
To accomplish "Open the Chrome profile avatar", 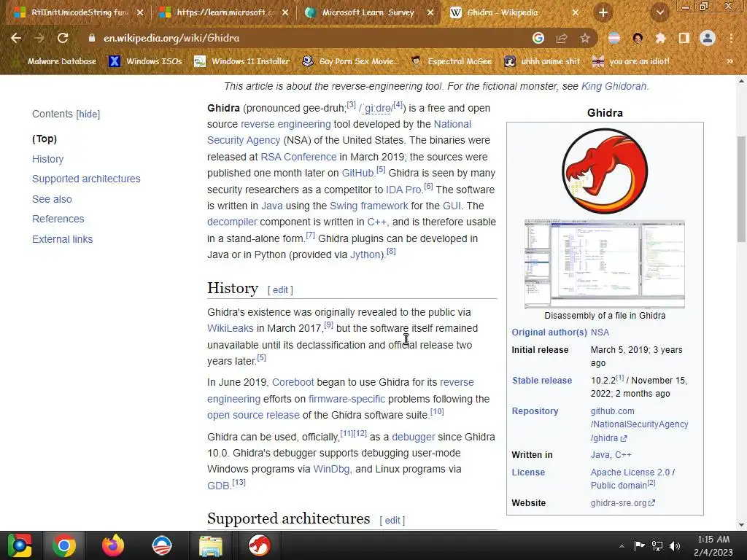I will point(708,38).
